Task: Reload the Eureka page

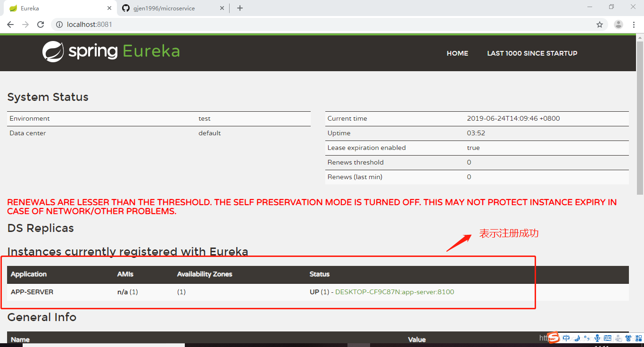Action: pyautogui.click(x=41, y=25)
